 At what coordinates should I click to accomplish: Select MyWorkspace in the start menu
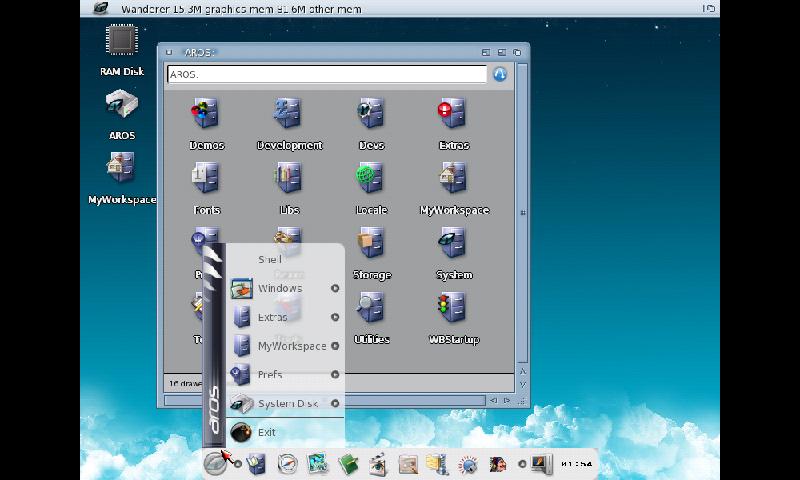pos(291,346)
